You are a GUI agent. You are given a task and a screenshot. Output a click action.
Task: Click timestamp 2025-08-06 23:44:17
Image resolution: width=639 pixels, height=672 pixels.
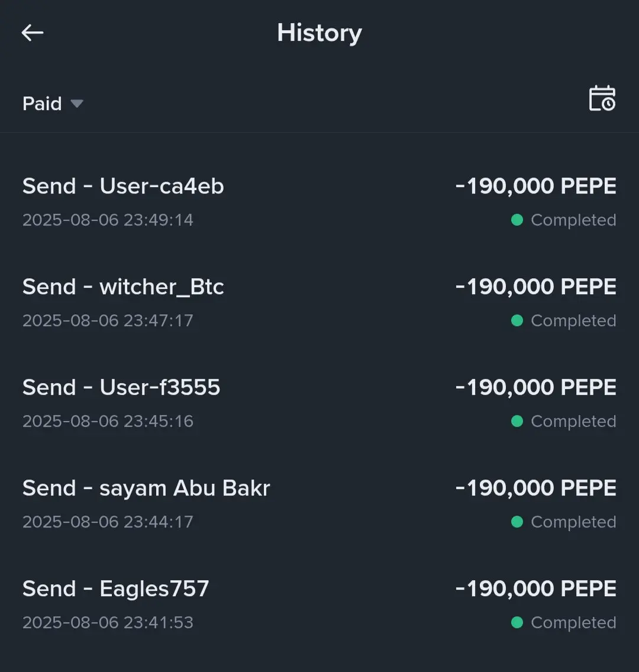pyautogui.click(x=108, y=522)
